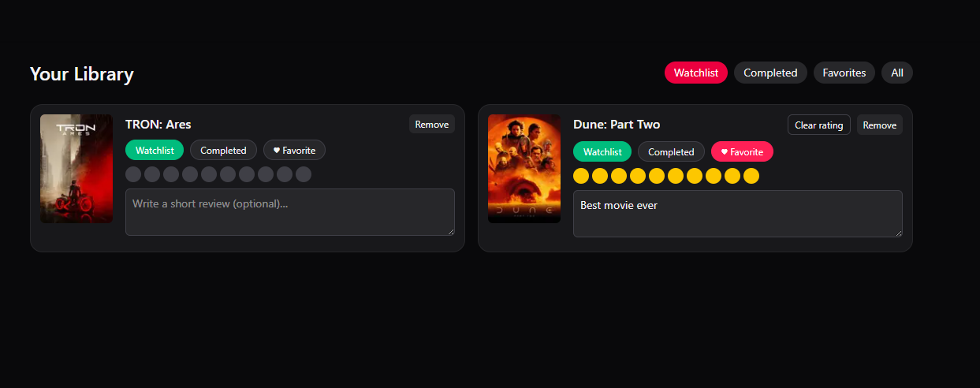Click the TRON: Ares review text box
This screenshot has width=980, height=388.
coord(289,211)
